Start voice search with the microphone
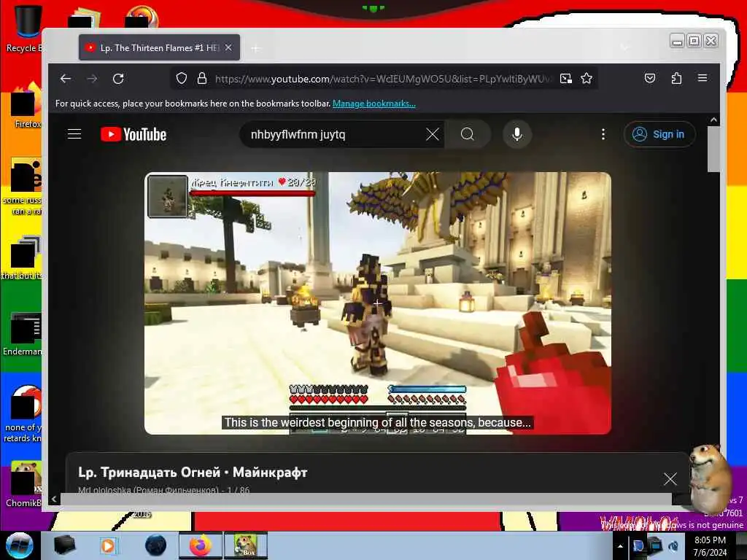 [x=517, y=135]
